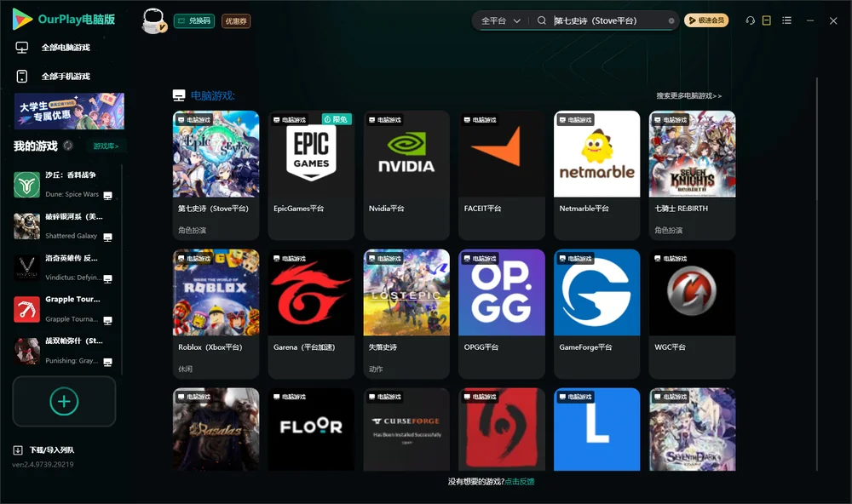Select Dune: Spice Wars in my games
The image size is (852, 504).
pos(64,185)
